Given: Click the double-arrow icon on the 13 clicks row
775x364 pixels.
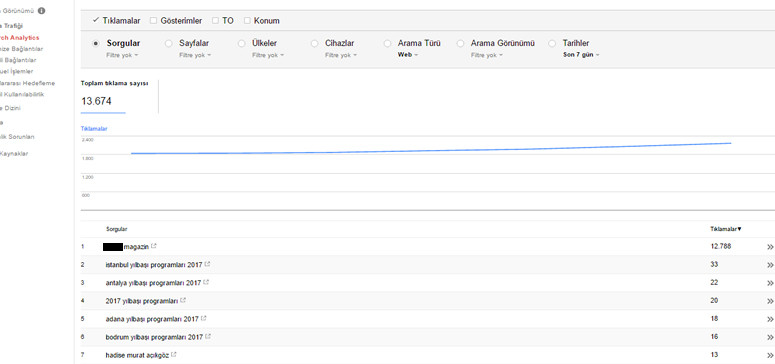Looking at the screenshot, I should tap(770, 356).
